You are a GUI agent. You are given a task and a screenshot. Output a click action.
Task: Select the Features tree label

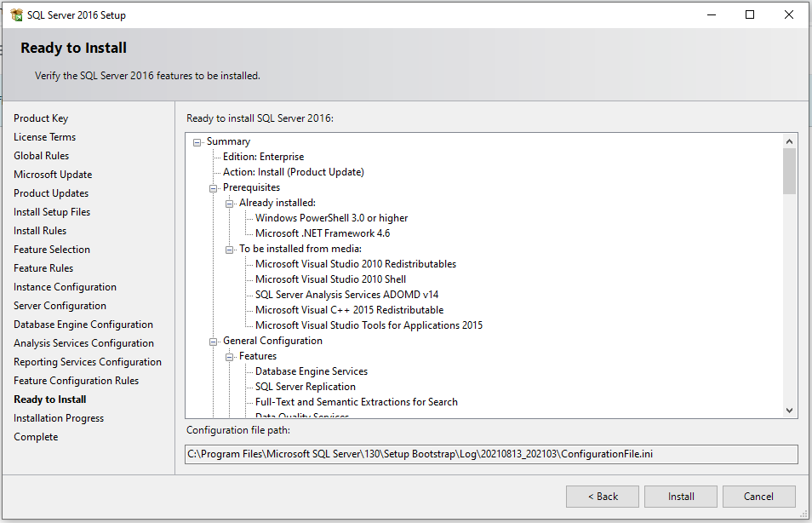(258, 356)
